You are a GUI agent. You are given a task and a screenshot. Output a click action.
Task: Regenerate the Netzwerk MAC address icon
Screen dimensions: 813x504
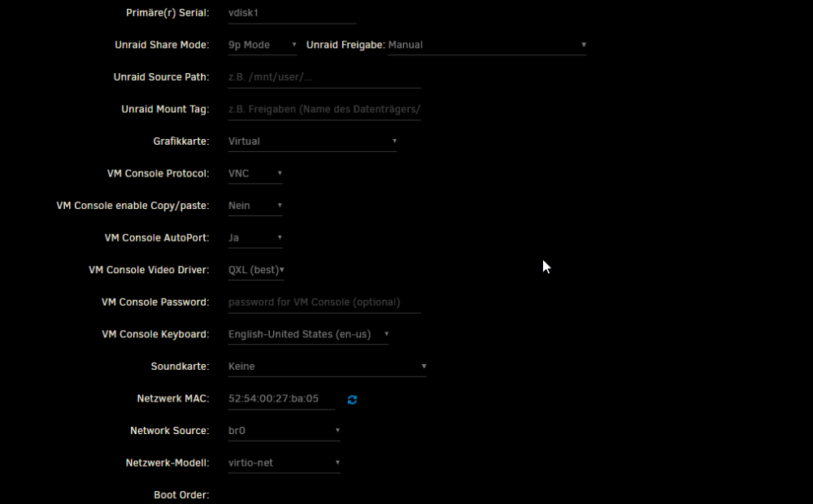pyautogui.click(x=352, y=399)
